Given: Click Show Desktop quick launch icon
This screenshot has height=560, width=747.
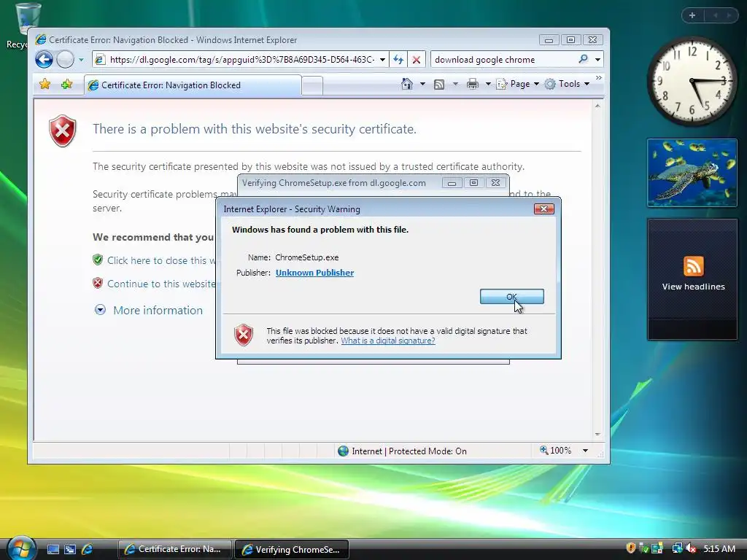Looking at the screenshot, I should pos(53,549).
